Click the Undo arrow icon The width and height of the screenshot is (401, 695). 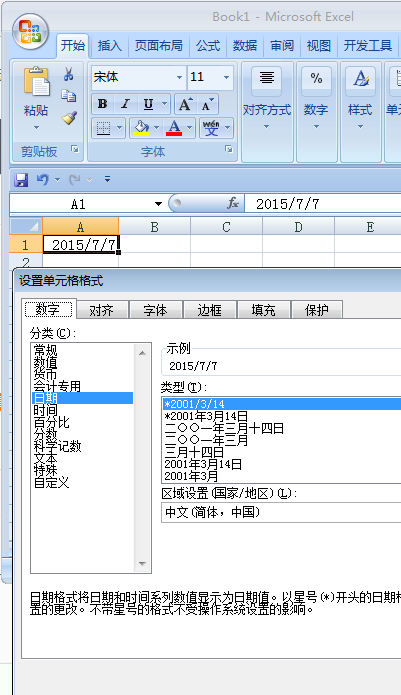tap(43, 180)
